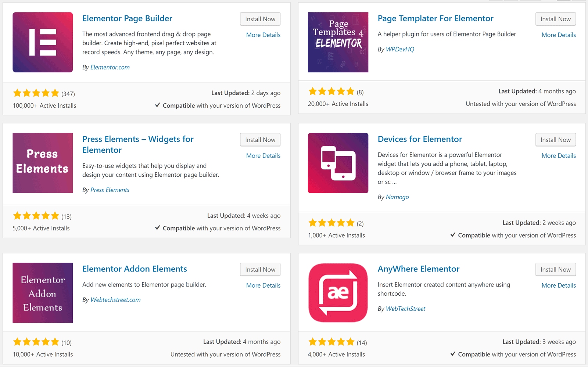588x367 pixels.
Task: Visit the Namogo author link
Action: click(397, 197)
